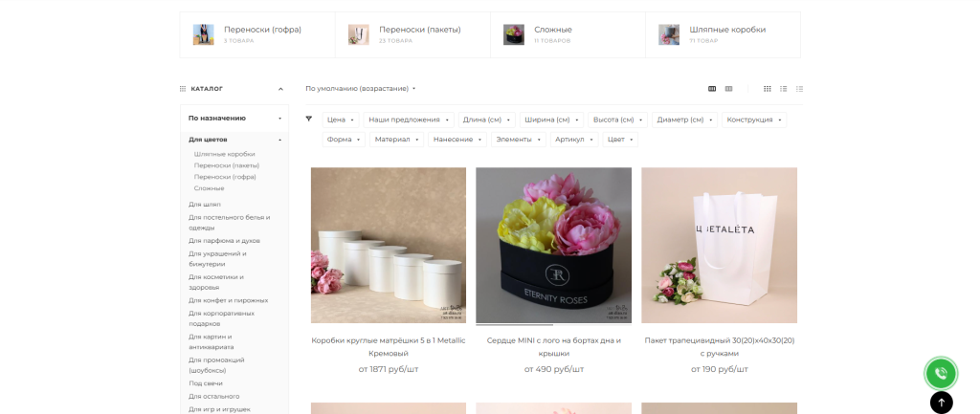Open Для парфюма и духов link

click(x=224, y=240)
